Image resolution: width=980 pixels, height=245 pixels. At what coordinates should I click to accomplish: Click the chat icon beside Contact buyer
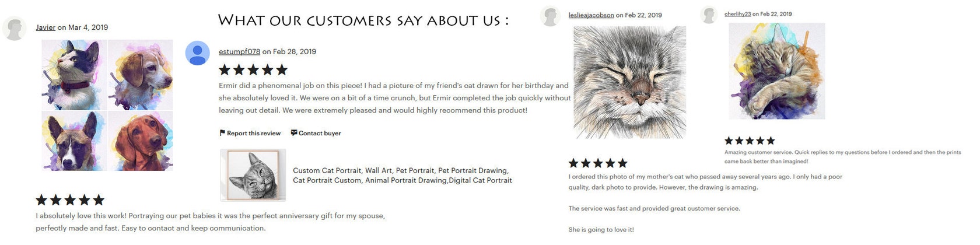pos(294,133)
